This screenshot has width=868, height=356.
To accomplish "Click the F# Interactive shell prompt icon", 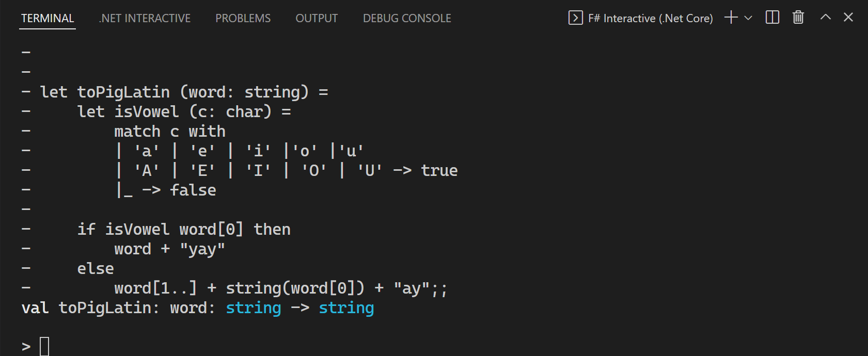I will click(574, 17).
